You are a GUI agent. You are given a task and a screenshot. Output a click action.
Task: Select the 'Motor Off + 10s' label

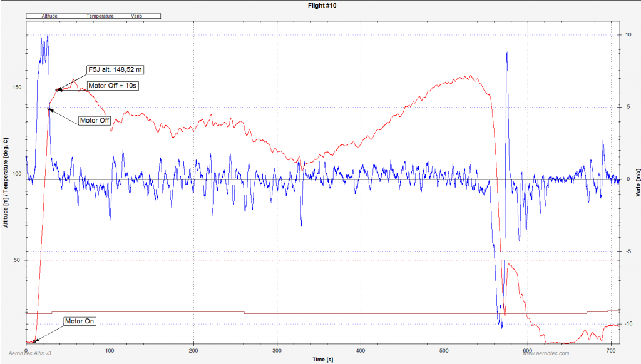click(112, 86)
